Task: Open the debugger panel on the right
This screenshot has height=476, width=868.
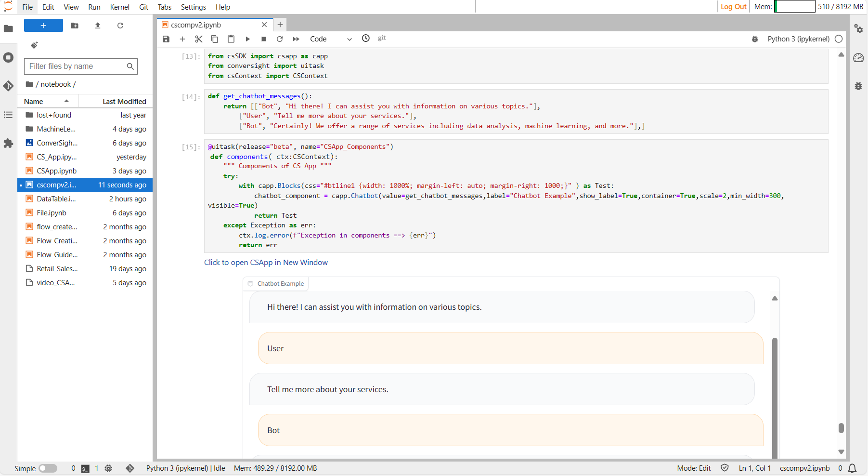Action: pos(859,86)
